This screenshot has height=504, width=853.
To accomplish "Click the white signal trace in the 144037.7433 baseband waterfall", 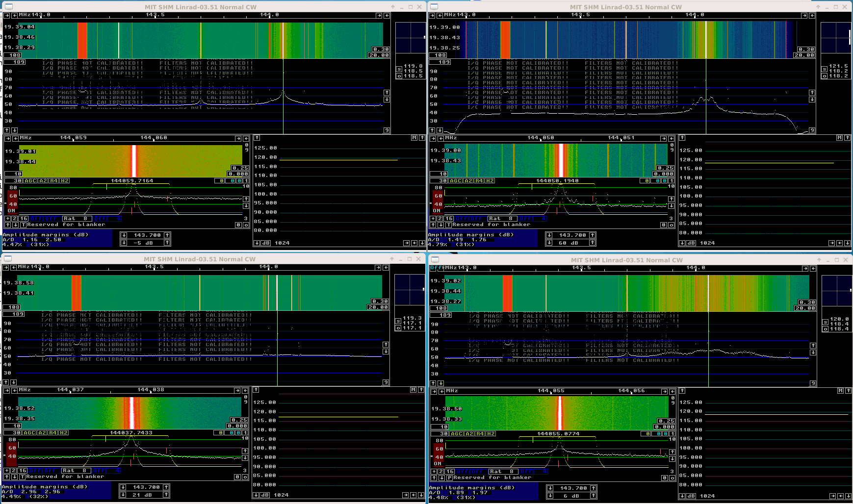I will (131, 413).
